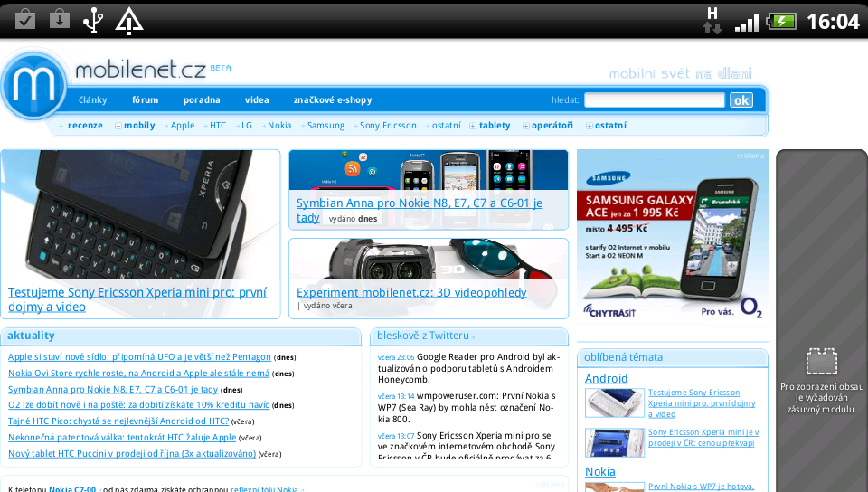
Task: Click the hledat search input field
Action: click(654, 100)
